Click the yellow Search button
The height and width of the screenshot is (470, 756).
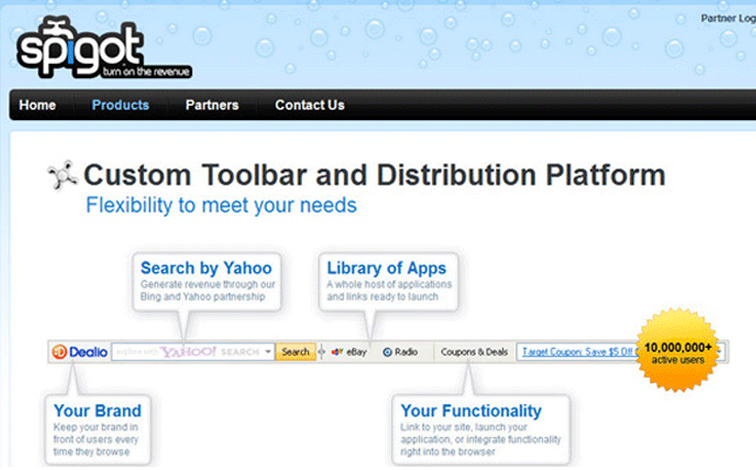tap(296, 352)
